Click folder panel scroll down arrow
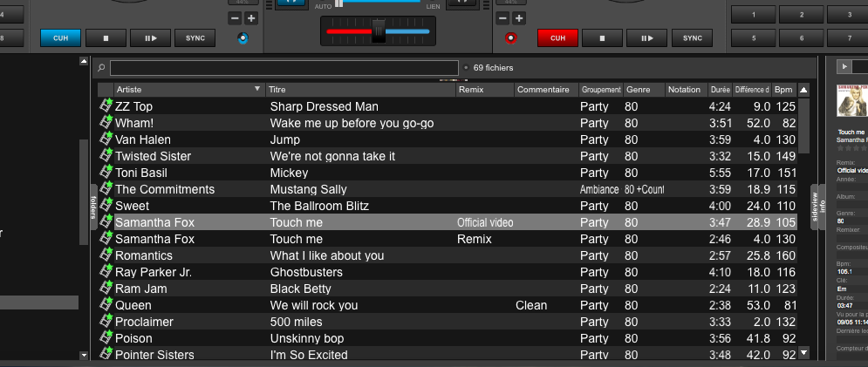The width and height of the screenshot is (868, 367). pos(84,355)
